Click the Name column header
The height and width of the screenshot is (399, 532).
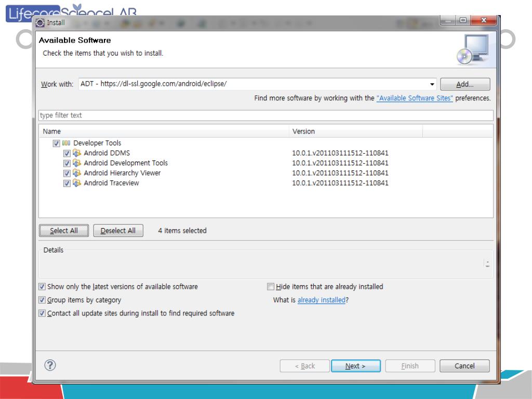tap(164, 131)
